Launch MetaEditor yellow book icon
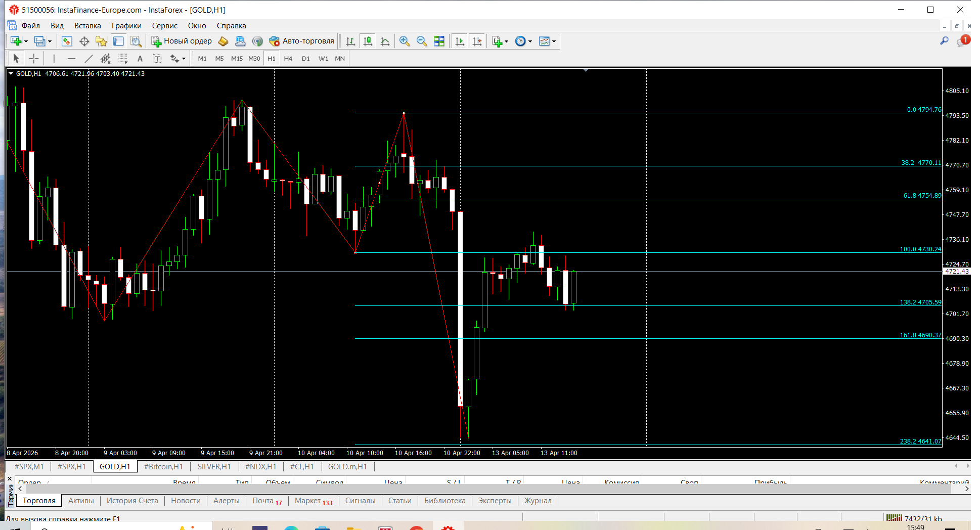The width and height of the screenshot is (980, 530). click(x=223, y=41)
